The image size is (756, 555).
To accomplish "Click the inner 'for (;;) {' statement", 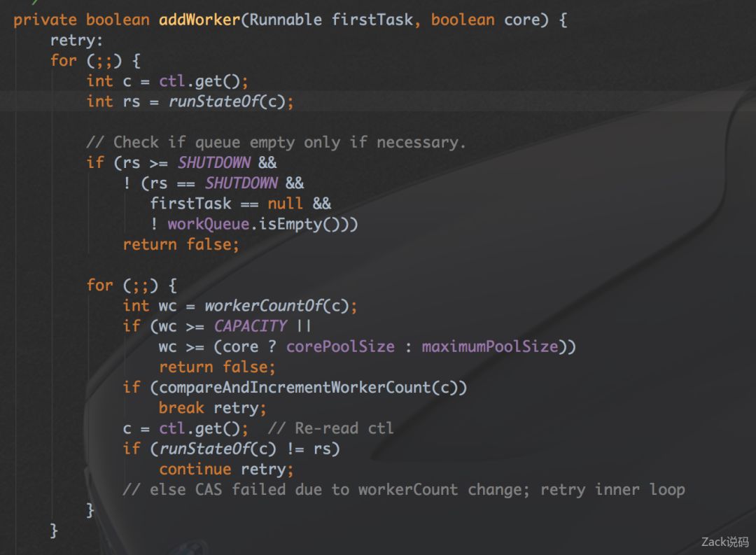I will point(132,286).
